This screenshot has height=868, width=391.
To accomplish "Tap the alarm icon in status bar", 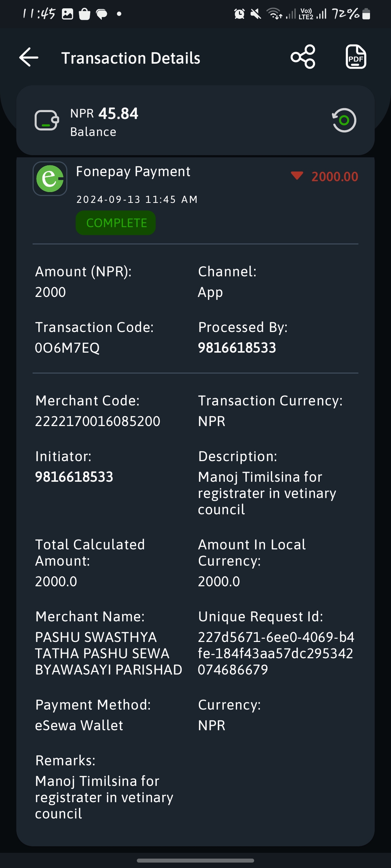I will pos(239,14).
